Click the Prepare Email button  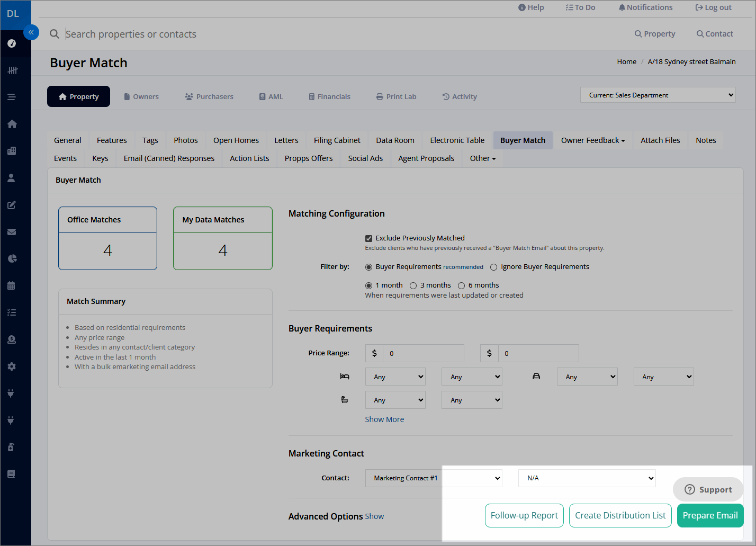710,515
